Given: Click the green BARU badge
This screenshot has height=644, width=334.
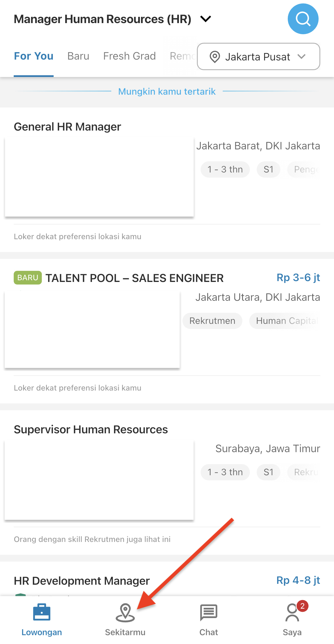Looking at the screenshot, I should tap(27, 278).
